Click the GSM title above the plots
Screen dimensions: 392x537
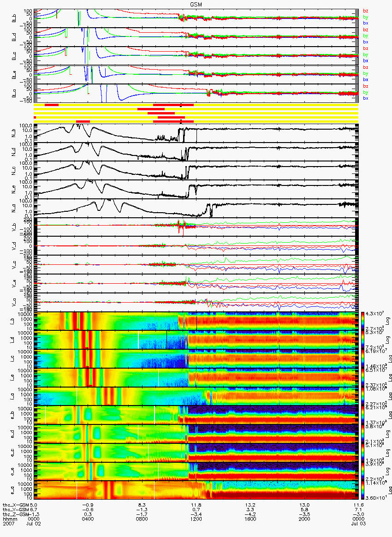[x=196, y=4]
